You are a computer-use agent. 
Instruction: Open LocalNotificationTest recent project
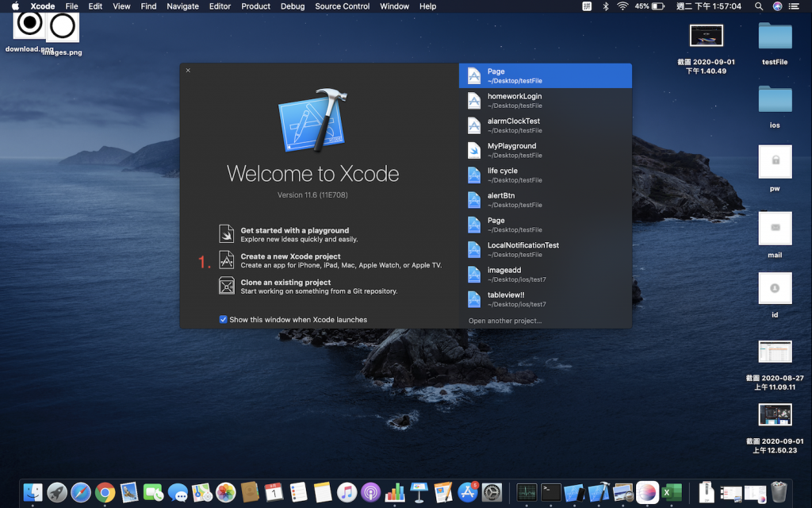point(546,250)
